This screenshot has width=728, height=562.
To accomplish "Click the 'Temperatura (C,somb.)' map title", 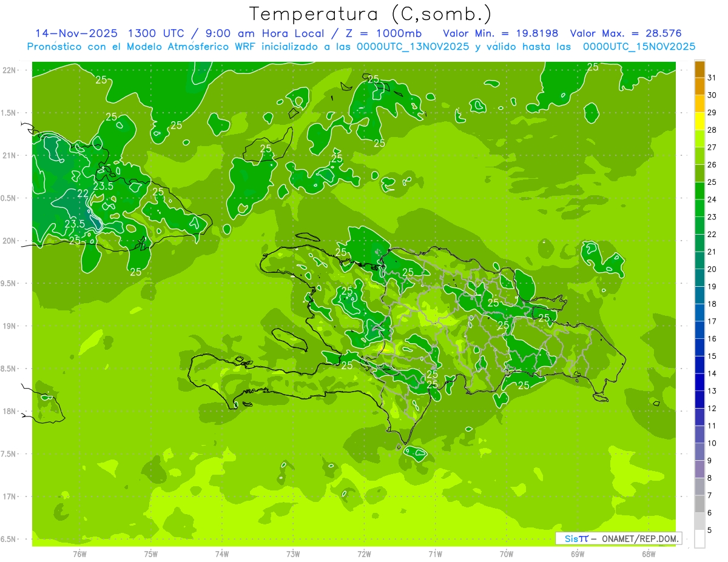I will (370, 14).
